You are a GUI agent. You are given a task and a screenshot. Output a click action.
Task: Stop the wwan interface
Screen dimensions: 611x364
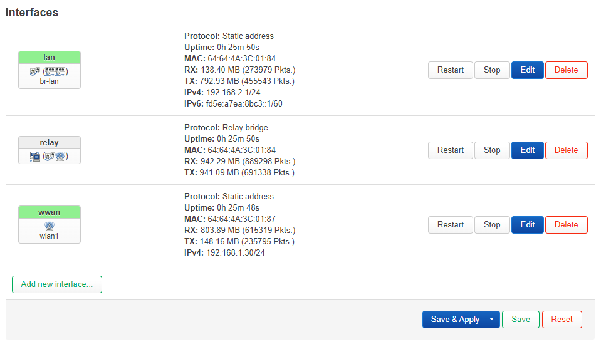click(x=492, y=225)
